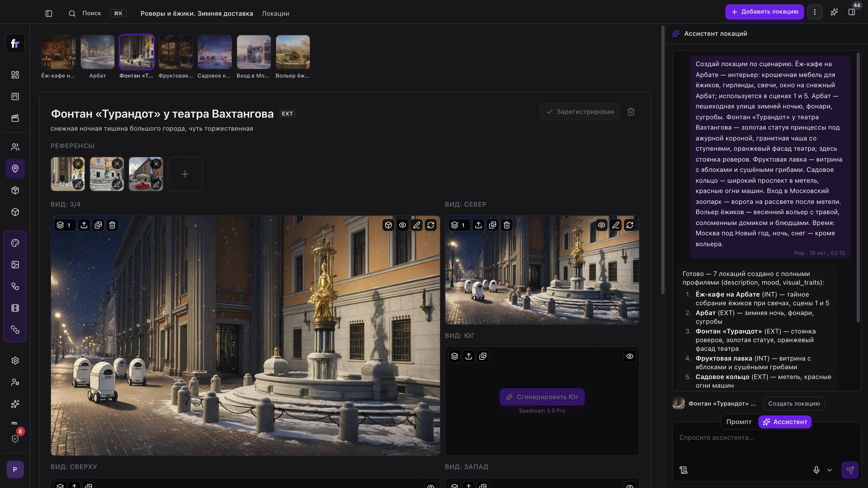Select the Вольер ёжиков location thumbnail
The height and width of the screenshot is (488, 868).
(x=293, y=52)
